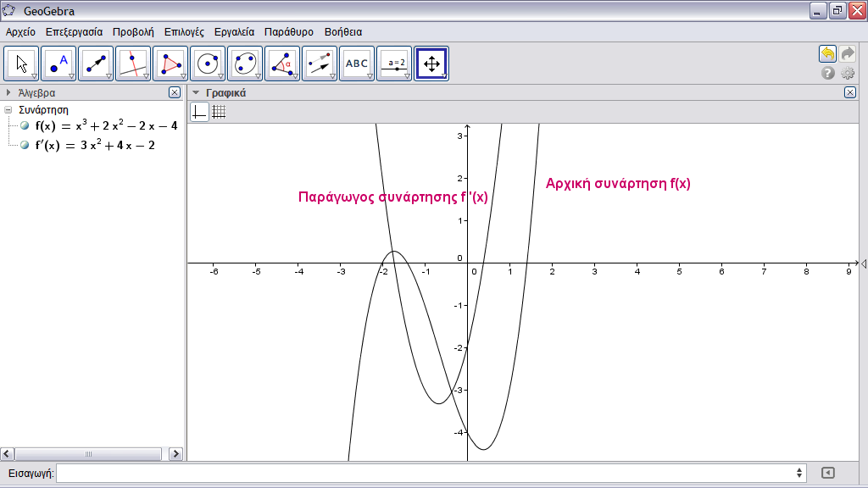Click the side triangle at graphics right edge
The height and width of the screenshot is (488, 868).
pos(864,264)
